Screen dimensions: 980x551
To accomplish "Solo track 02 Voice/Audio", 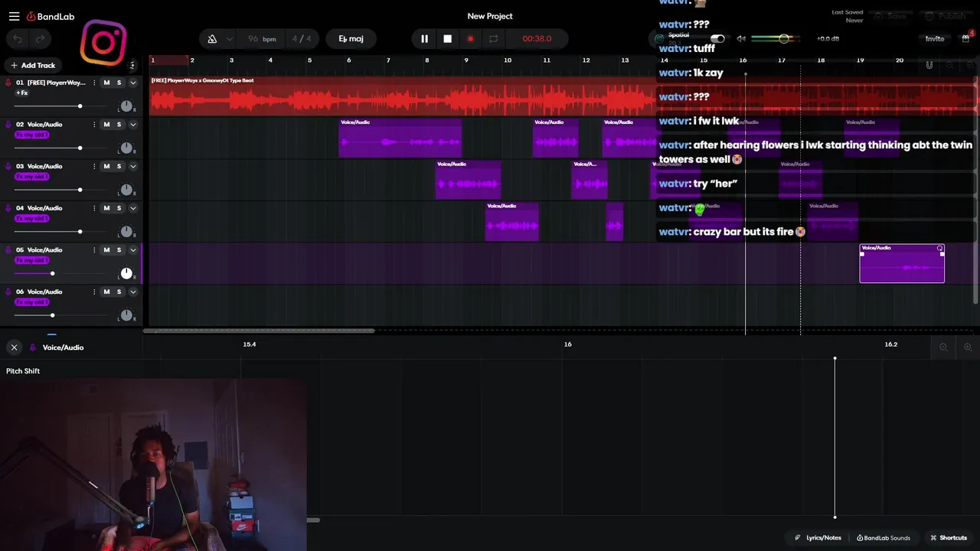I will pyautogui.click(x=119, y=124).
